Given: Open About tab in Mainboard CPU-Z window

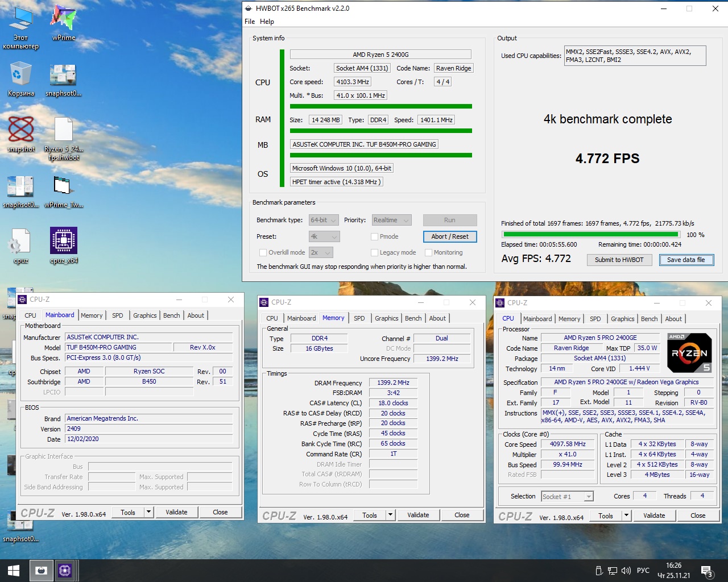Looking at the screenshot, I should click(196, 315).
